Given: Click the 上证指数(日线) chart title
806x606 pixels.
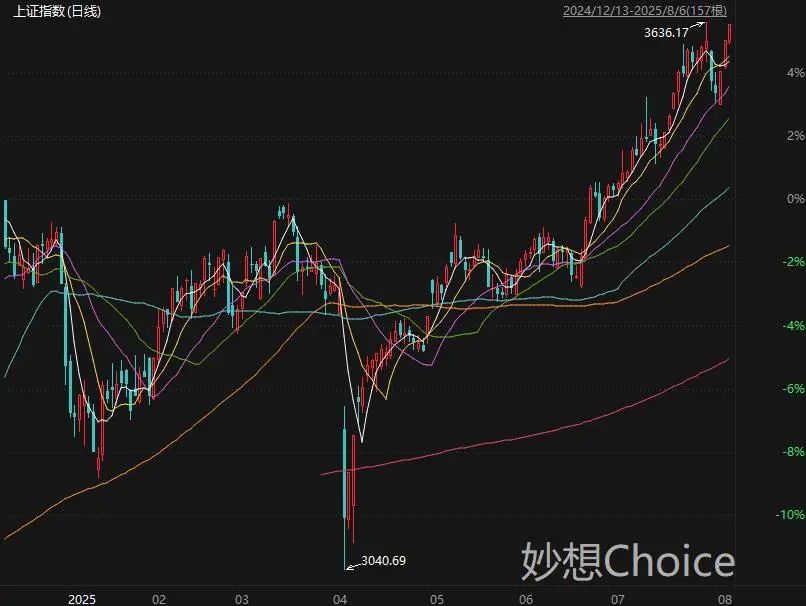Looking at the screenshot, I should 57,11.
